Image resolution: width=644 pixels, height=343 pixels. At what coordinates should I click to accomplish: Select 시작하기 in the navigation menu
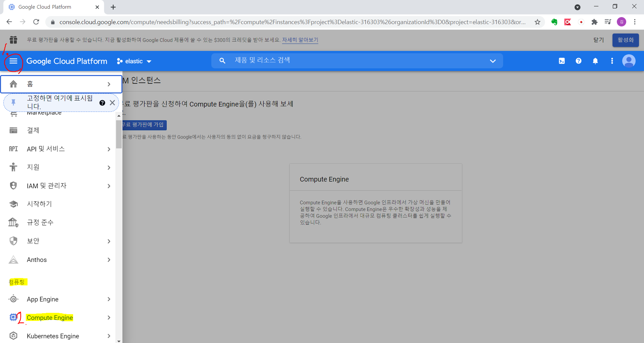[x=58, y=204]
